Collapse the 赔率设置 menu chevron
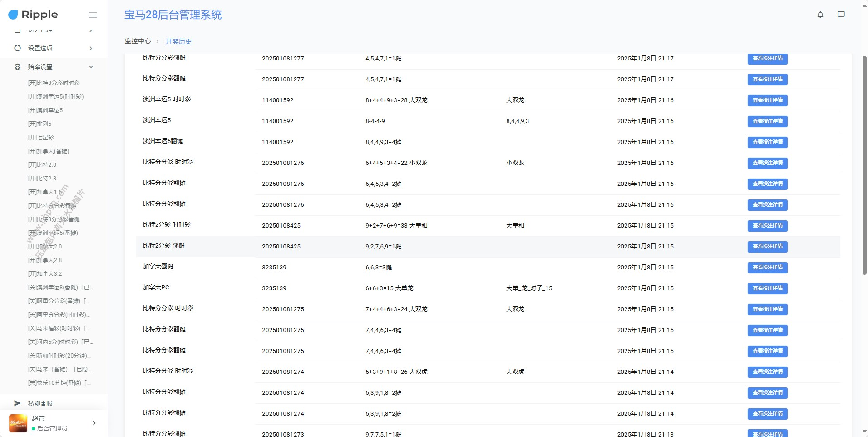Screen dimensions: 868x437 pos(91,67)
